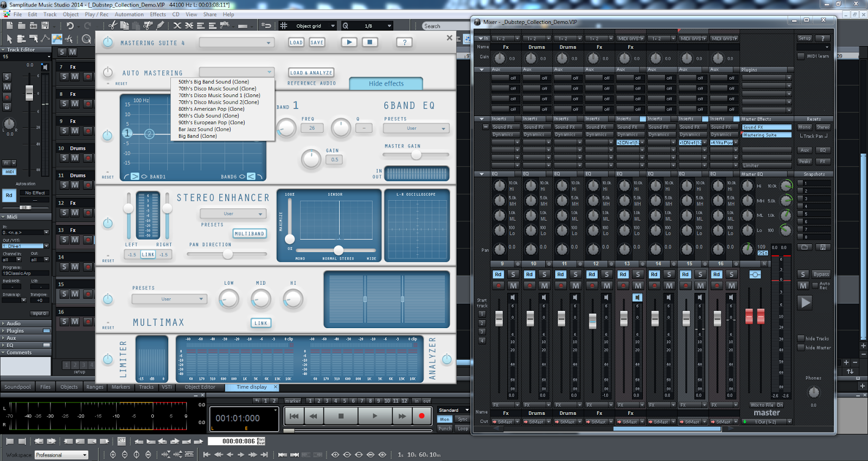Click the Mastering Suite stop preview button
Viewport: 868px width, 461px height.
point(370,42)
